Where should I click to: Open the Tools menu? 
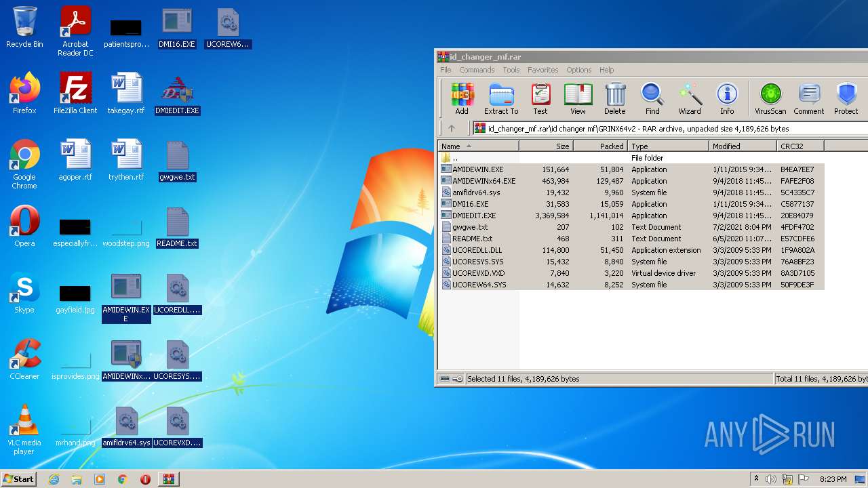point(511,70)
